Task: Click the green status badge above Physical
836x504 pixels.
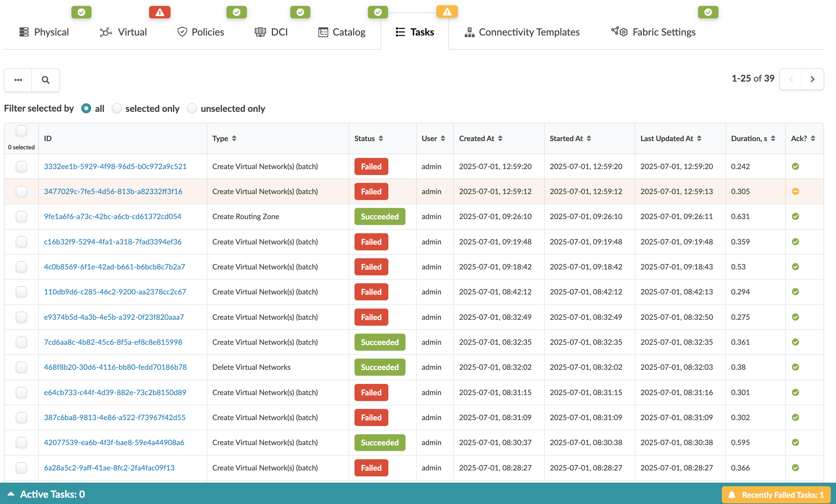Action: click(x=81, y=12)
